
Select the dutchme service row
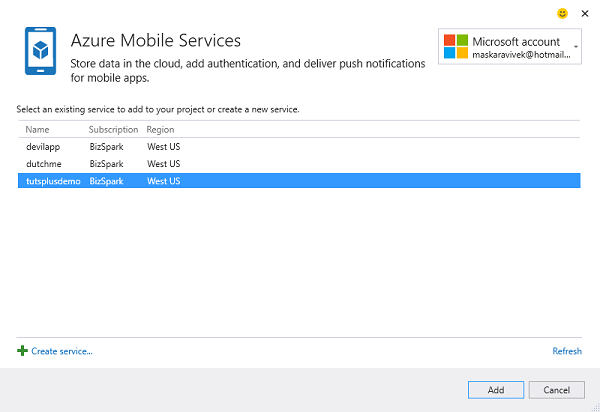click(x=299, y=164)
